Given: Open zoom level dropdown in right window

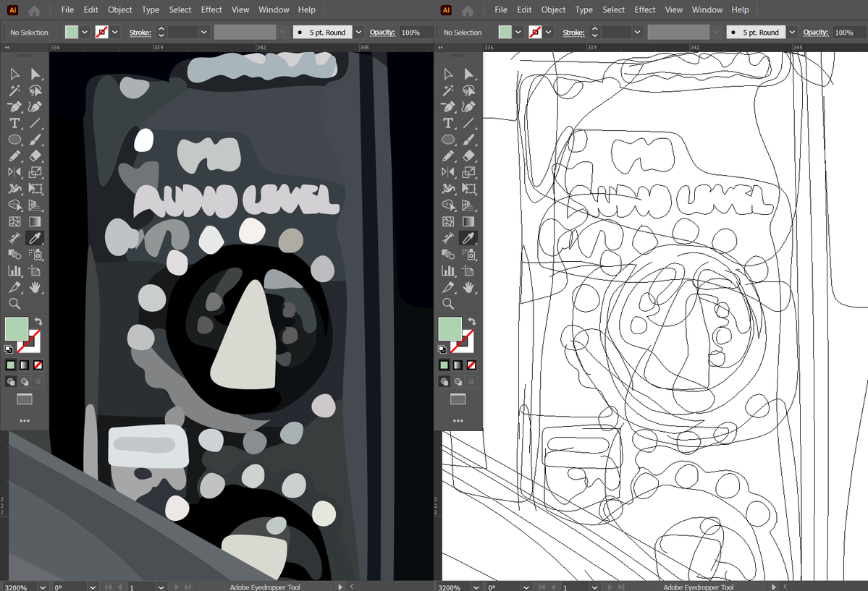Looking at the screenshot, I should [476, 587].
